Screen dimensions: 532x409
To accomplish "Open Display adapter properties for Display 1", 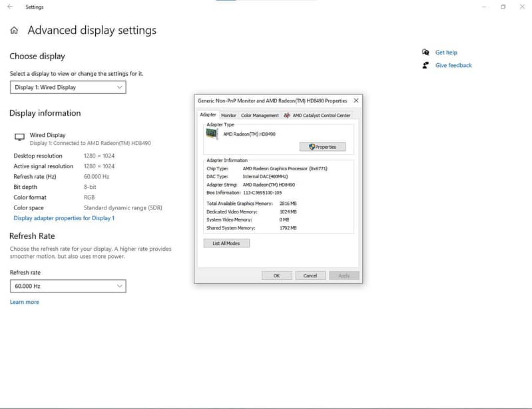I will (x=64, y=218).
